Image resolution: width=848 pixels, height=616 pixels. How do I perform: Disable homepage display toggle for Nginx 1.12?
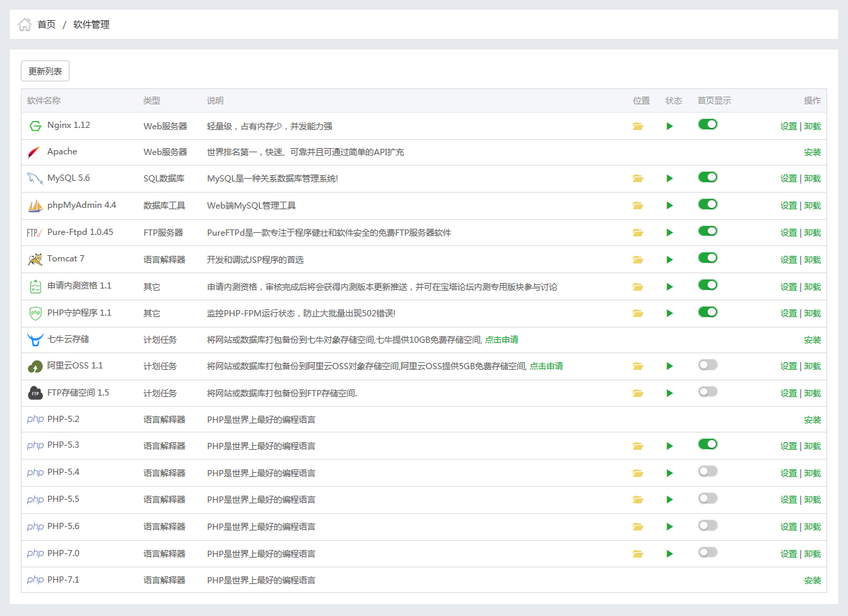click(708, 124)
